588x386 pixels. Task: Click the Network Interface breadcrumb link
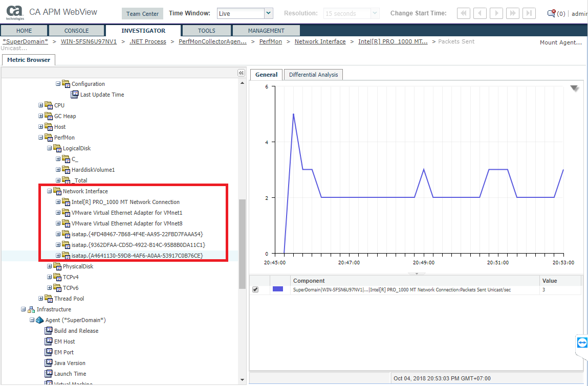pos(320,41)
